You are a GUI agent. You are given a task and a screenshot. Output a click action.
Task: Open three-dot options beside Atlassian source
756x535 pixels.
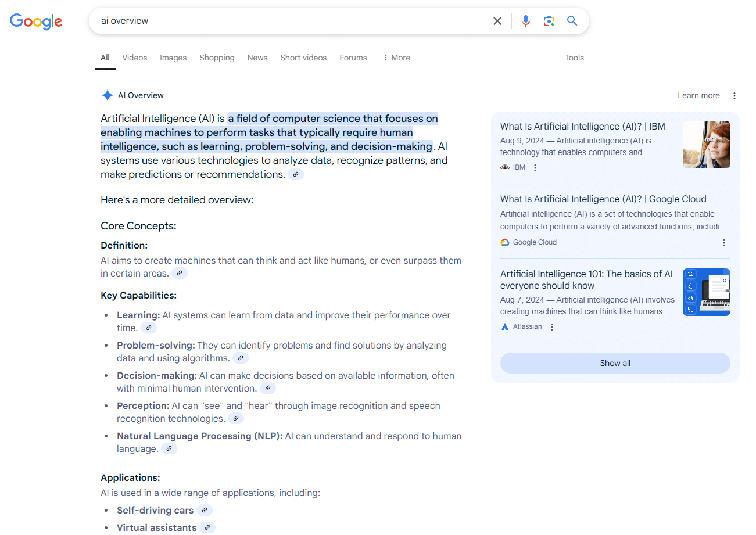(552, 327)
